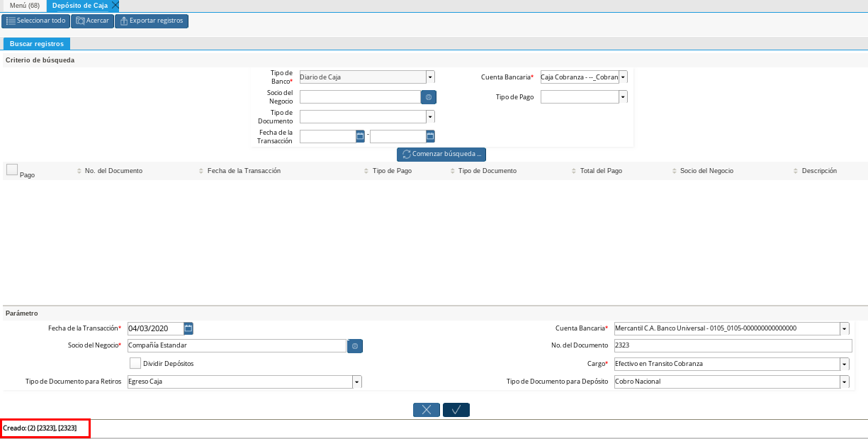Close the Depósito de Caja tab
868x439 pixels.
pos(115,5)
